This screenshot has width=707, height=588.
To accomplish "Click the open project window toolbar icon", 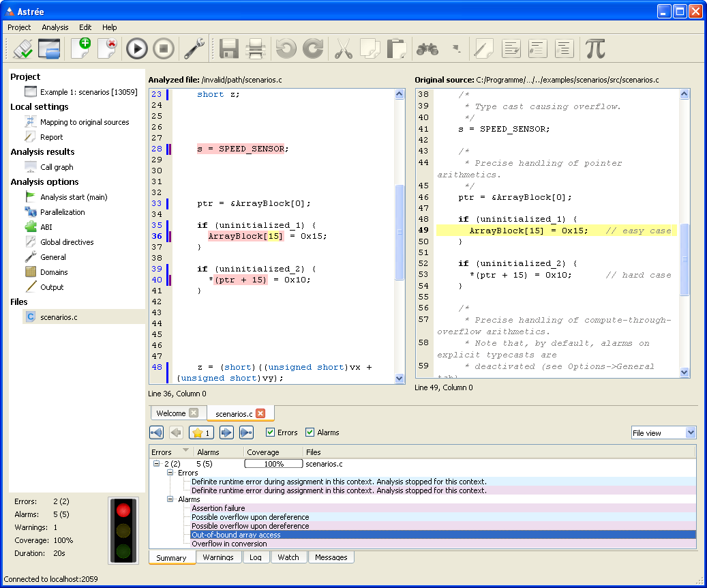I will point(49,48).
